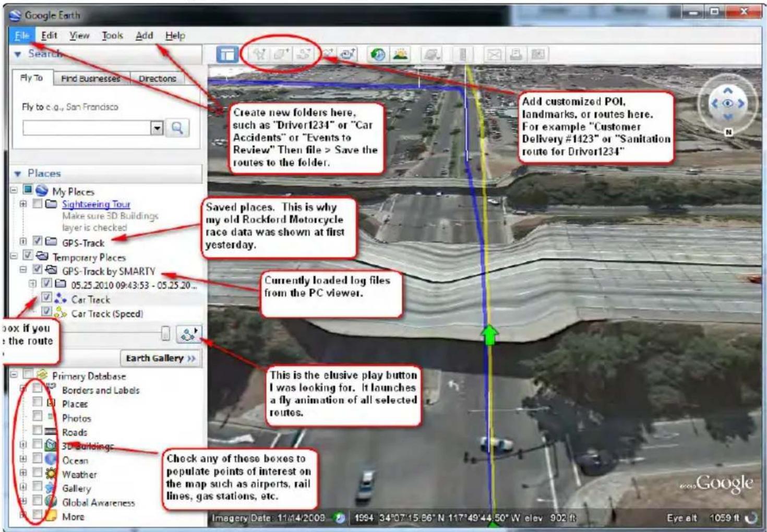Image resolution: width=767 pixels, height=532 pixels.
Task: Click the Email toolbar icon
Action: click(x=494, y=54)
